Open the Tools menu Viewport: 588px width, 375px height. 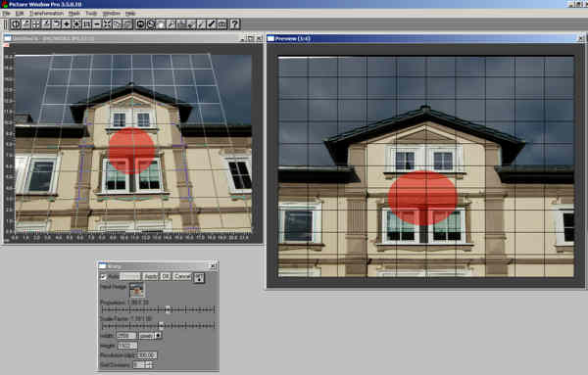tap(91, 13)
